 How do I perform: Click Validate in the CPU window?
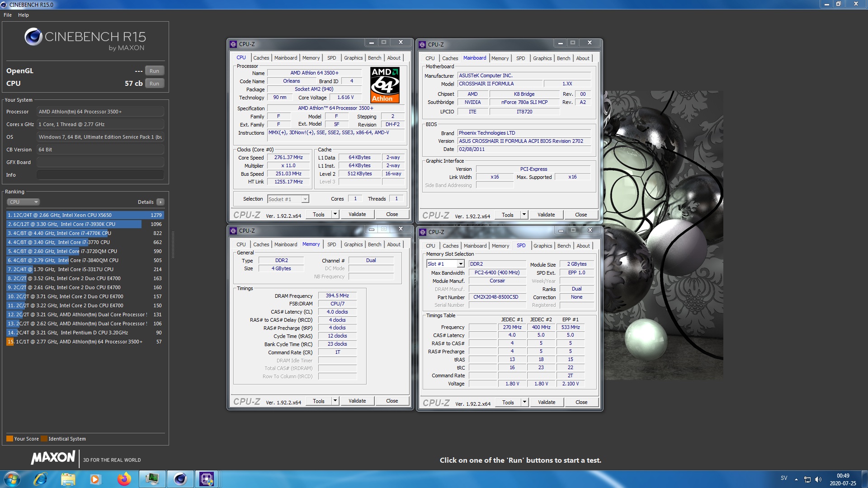(357, 214)
